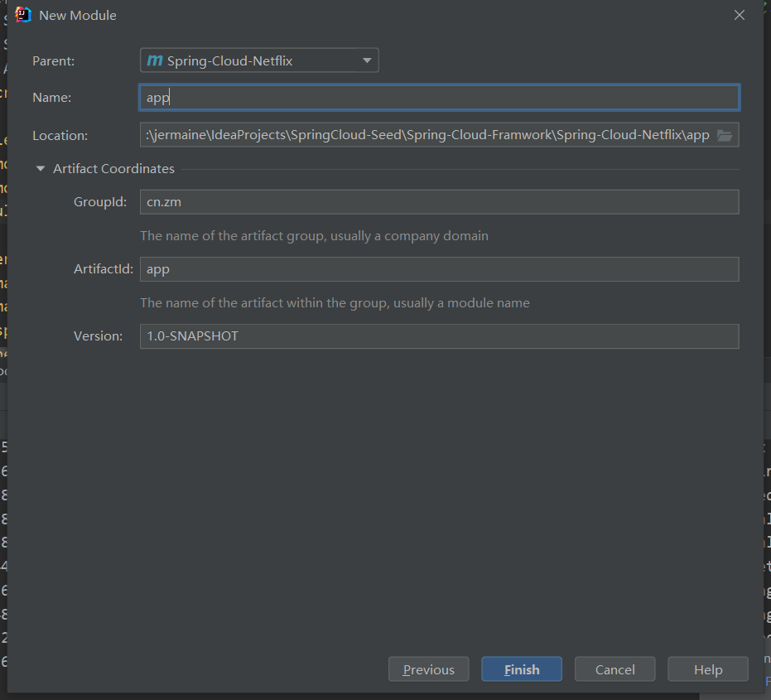Click the folder browse icon in the Location field
The width and height of the screenshot is (771, 700).
725,135
